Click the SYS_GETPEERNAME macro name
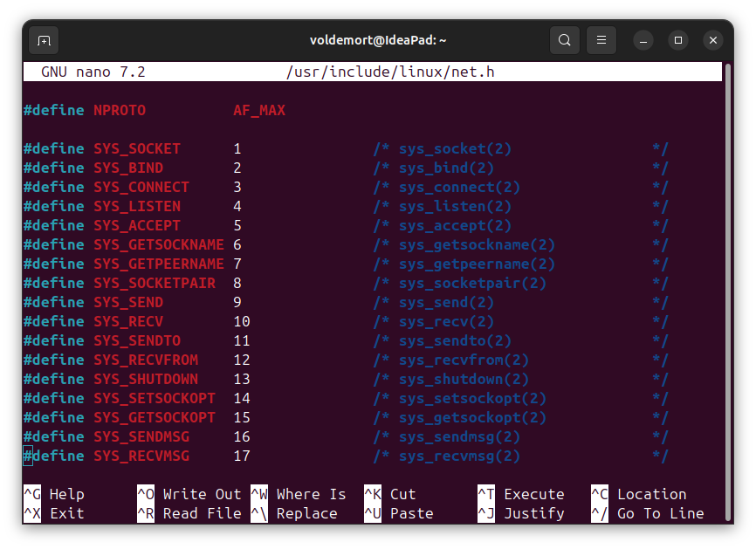The width and height of the screenshot is (756, 549). pos(159,264)
